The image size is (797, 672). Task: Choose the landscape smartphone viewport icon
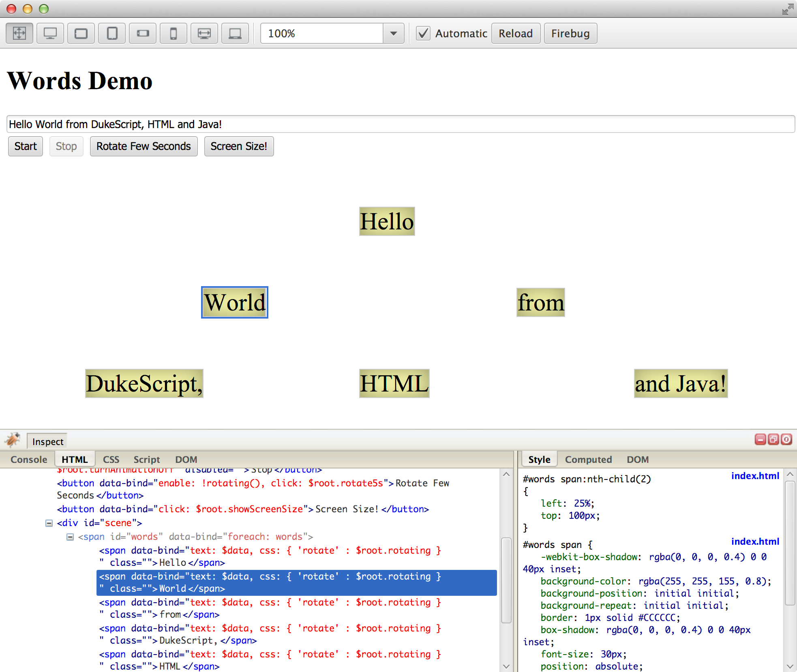[143, 33]
